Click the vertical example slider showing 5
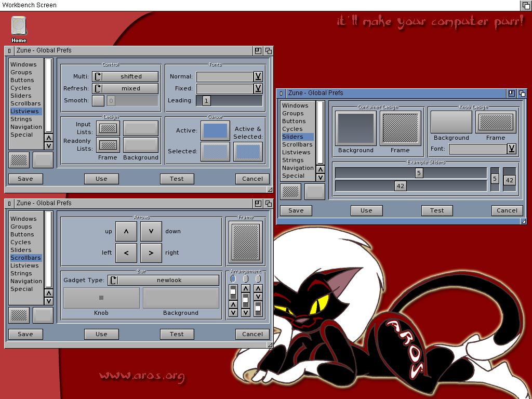This screenshot has width=532, height=399. pos(495,179)
